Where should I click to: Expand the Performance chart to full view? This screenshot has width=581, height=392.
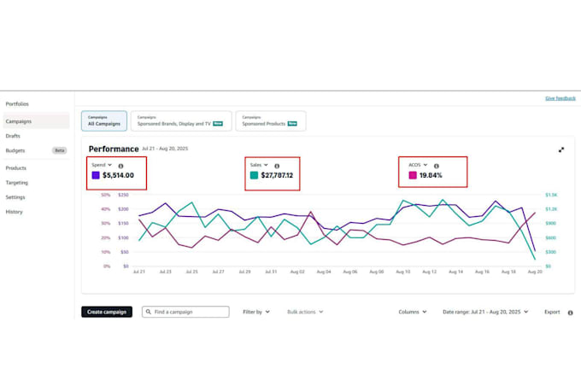click(561, 149)
